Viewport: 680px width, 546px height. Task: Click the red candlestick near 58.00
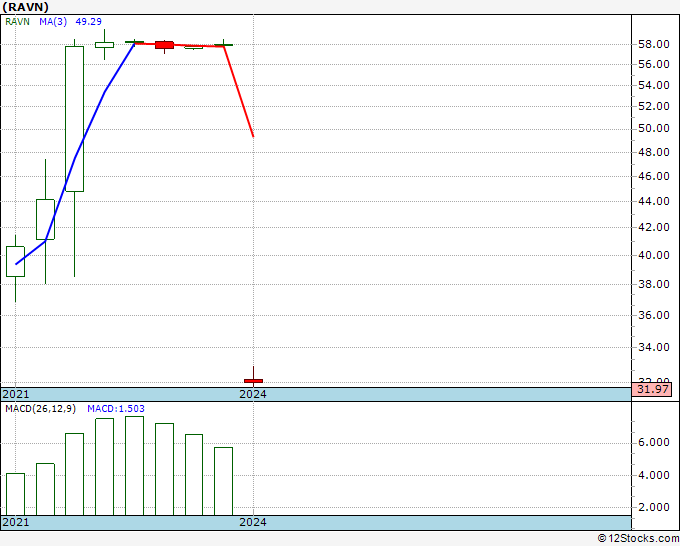164,45
